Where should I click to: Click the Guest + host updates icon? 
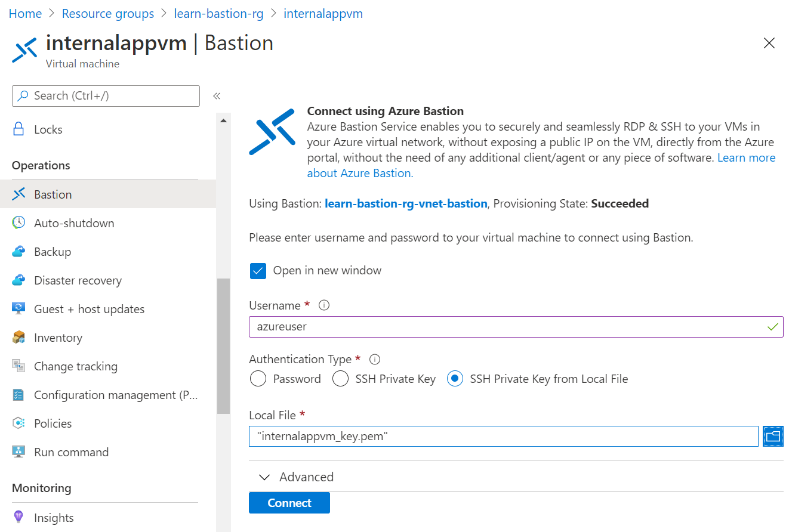pos(19,309)
